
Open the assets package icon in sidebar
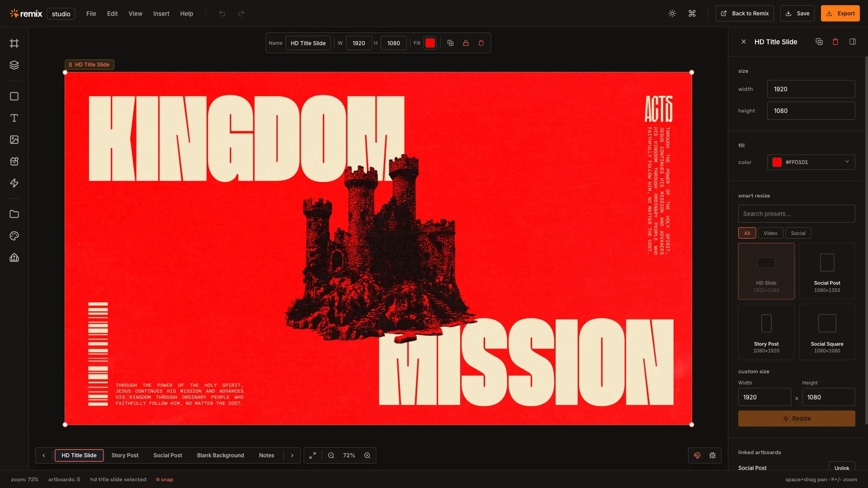click(14, 161)
